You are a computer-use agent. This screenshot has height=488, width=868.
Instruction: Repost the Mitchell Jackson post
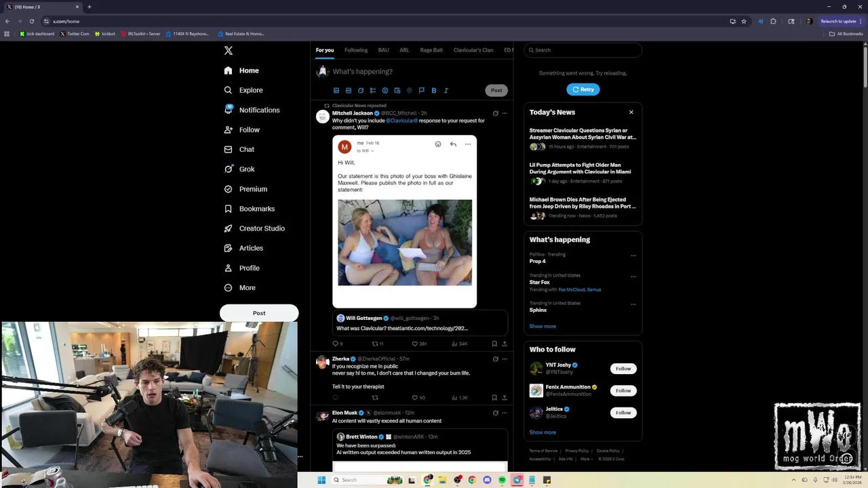tap(377, 344)
